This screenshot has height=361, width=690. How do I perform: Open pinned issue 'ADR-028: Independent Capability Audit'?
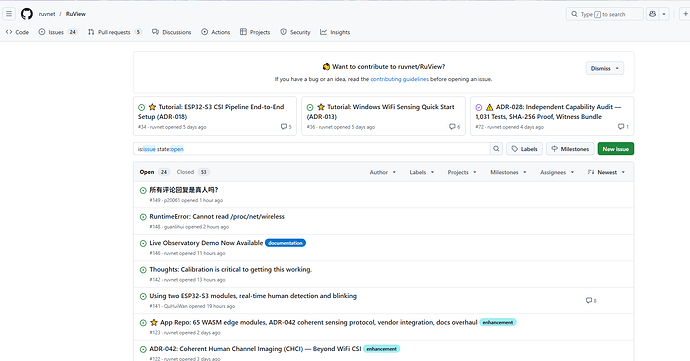548,112
